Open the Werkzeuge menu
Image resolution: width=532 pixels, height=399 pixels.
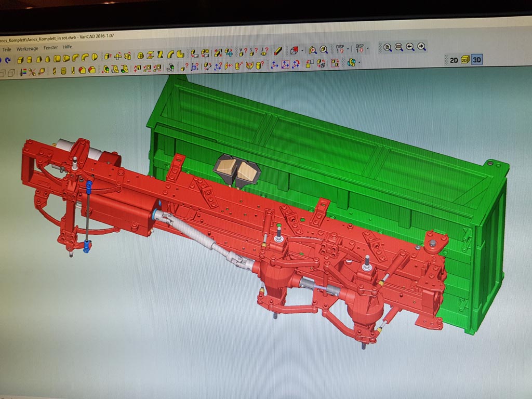pos(27,48)
